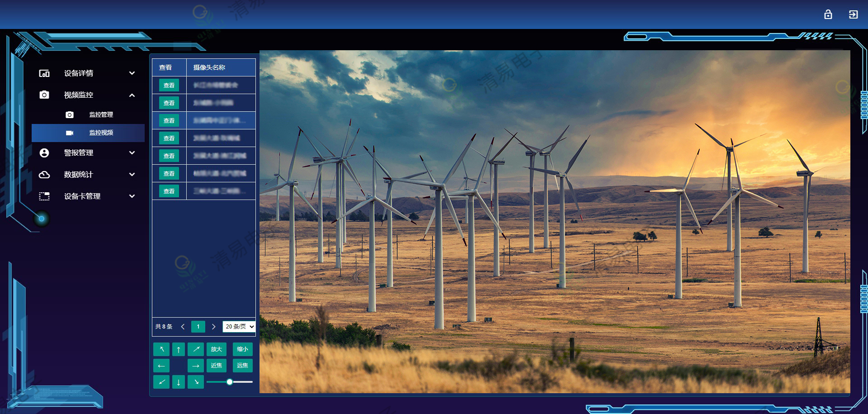
Task: Move camera diagonally down-right
Action: (x=196, y=382)
